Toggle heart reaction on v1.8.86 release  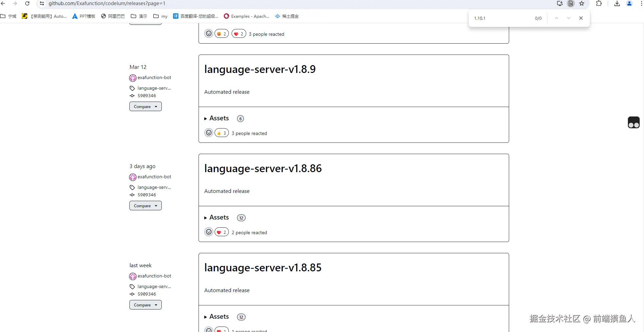[222, 232]
